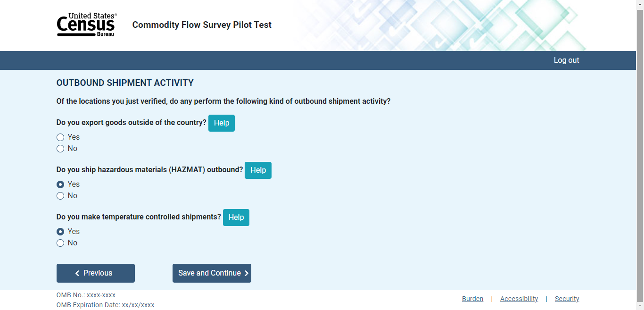Open Help for the export goods question
This screenshot has width=644, height=310.
[x=222, y=123]
